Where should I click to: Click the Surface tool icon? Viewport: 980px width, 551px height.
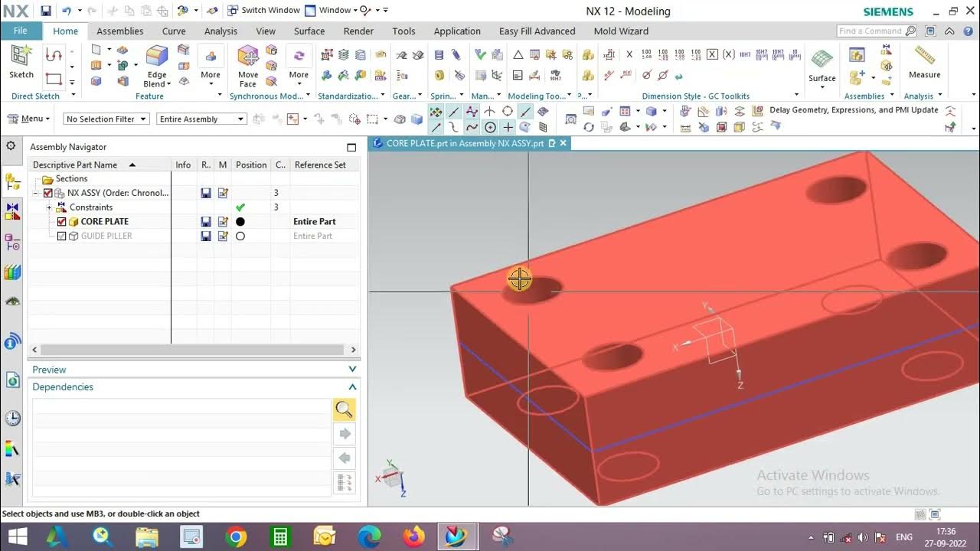point(822,60)
